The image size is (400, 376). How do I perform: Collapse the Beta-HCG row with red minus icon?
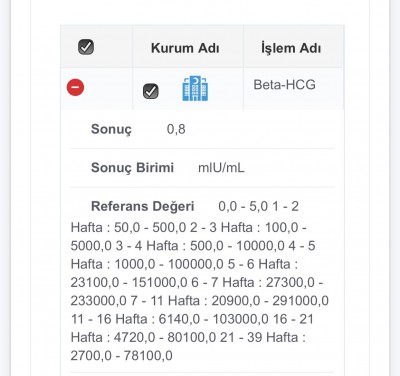pos(75,87)
